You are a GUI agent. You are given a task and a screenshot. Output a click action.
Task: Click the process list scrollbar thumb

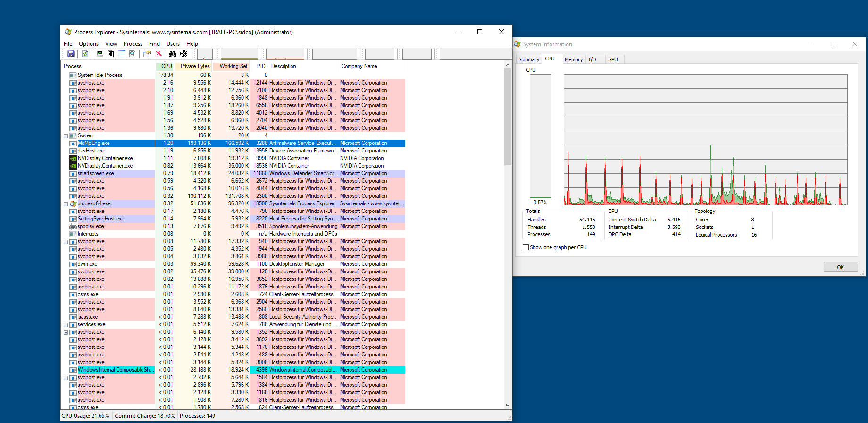508,117
